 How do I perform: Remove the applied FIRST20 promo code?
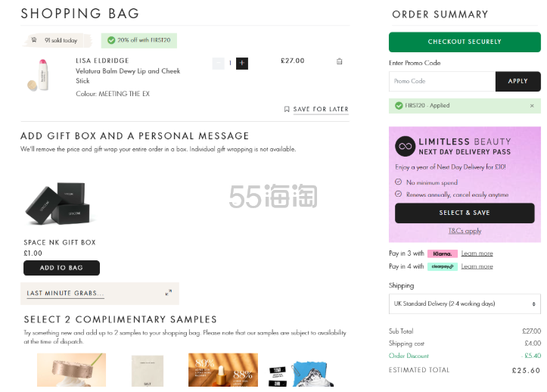(x=532, y=106)
